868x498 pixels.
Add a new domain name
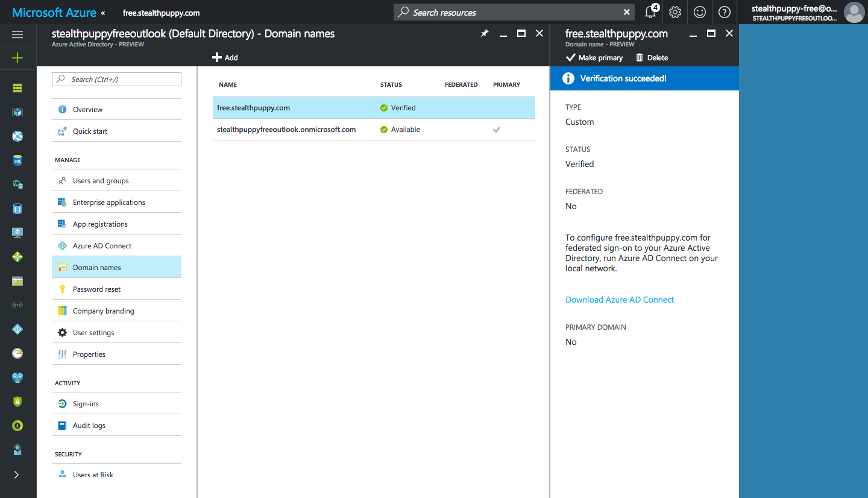[225, 58]
